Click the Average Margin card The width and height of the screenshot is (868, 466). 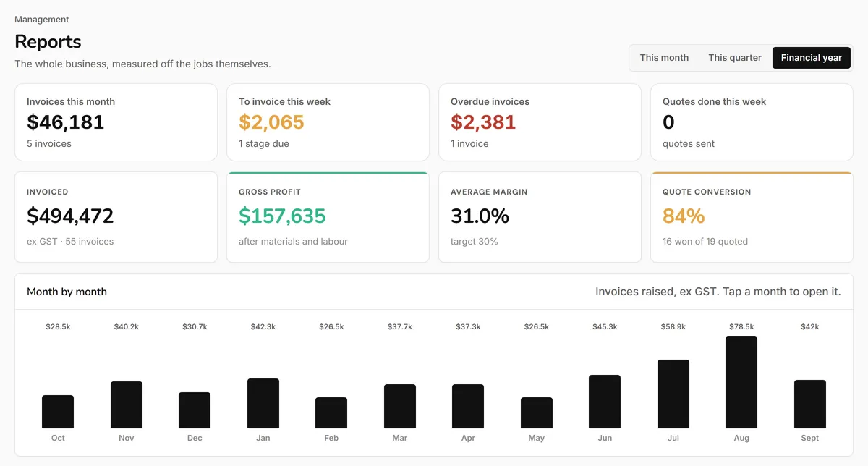[540, 217]
